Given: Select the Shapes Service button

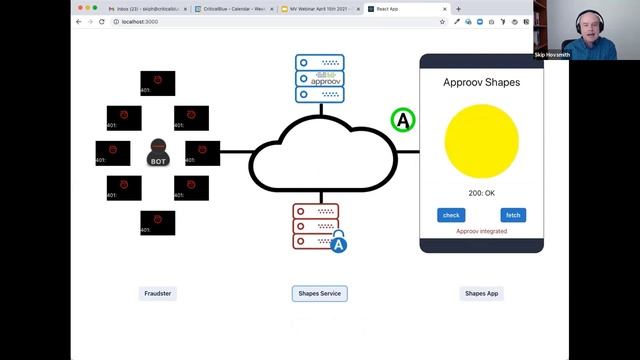Looking at the screenshot, I should coord(320,293).
